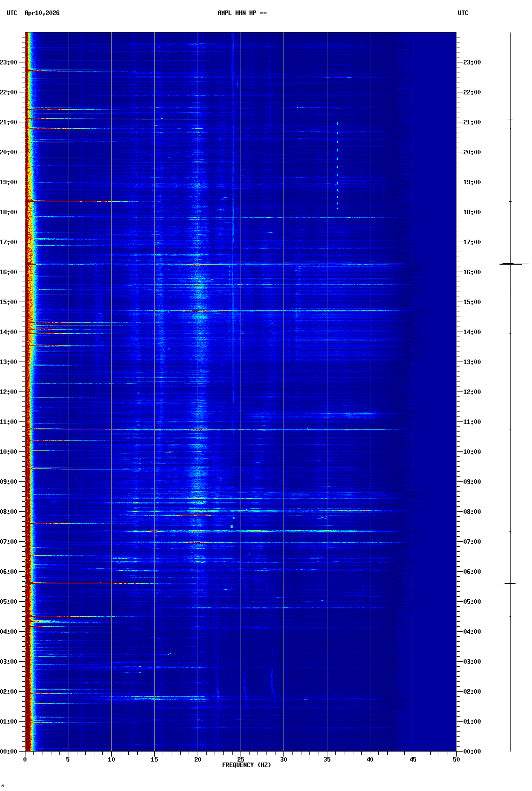Click the 35 Hz tick label on the frequency axis
Image resolution: width=532 pixels, height=791 pixels.
click(x=327, y=760)
